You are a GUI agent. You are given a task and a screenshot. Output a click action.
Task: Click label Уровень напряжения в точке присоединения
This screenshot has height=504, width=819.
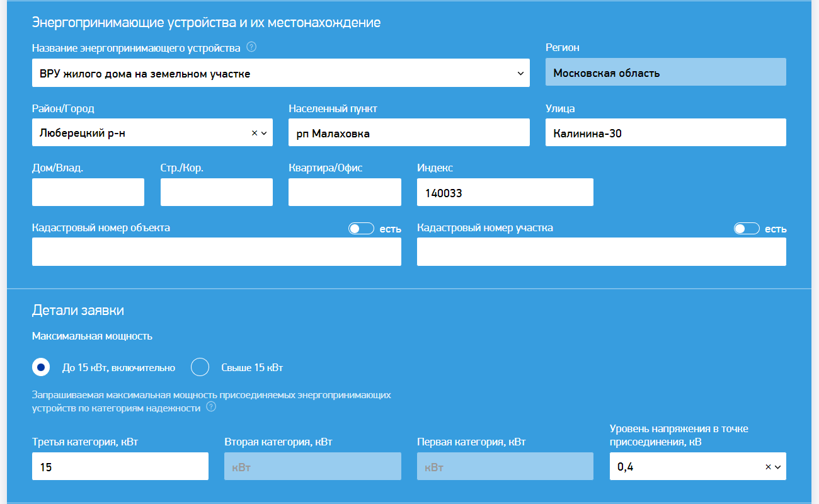coord(679,435)
